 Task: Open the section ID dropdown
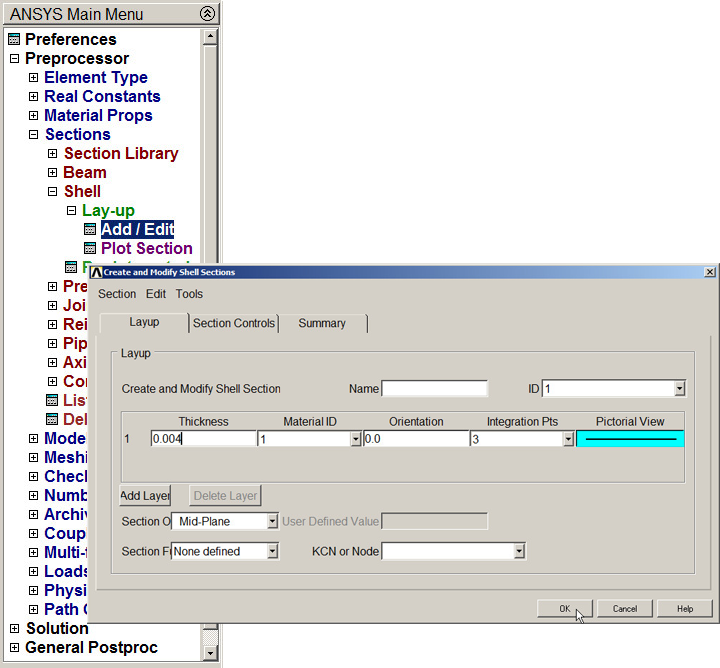click(680, 389)
